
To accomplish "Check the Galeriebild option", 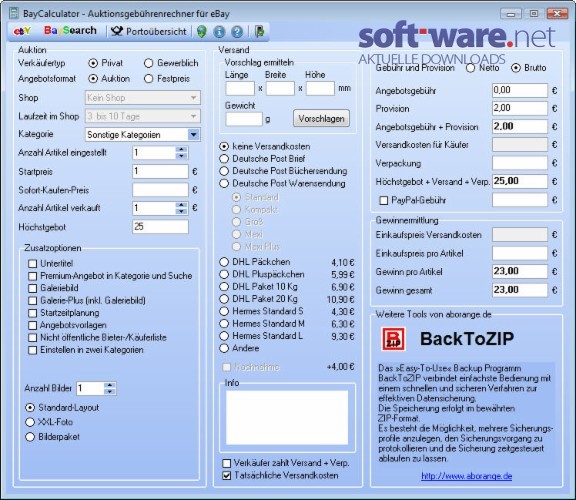I will click(x=33, y=288).
